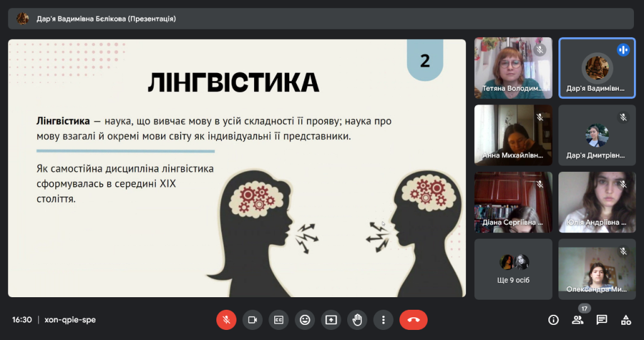
Task: Open the activities panel
Action: tap(626, 320)
